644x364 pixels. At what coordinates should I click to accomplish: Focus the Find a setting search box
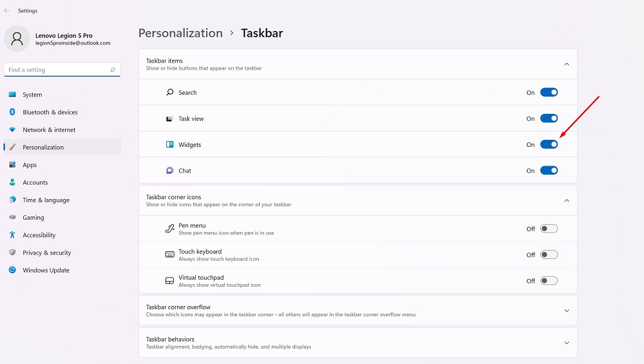click(62, 70)
